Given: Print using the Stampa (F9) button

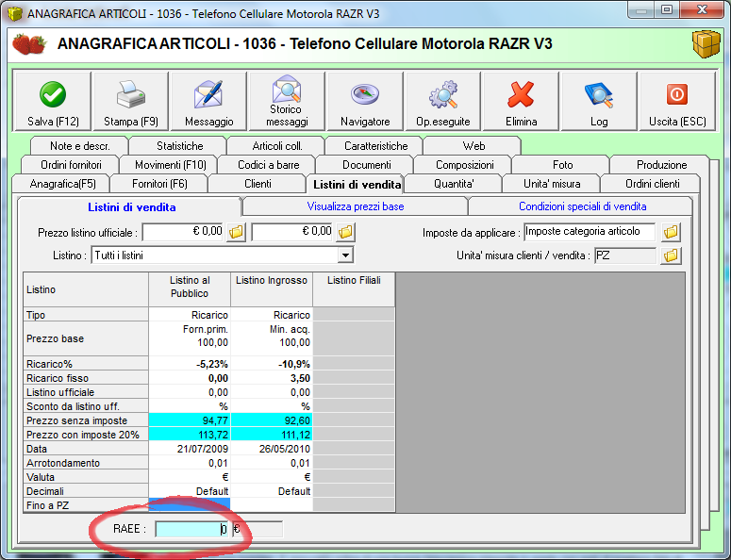Looking at the screenshot, I should click(x=130, y=101).
